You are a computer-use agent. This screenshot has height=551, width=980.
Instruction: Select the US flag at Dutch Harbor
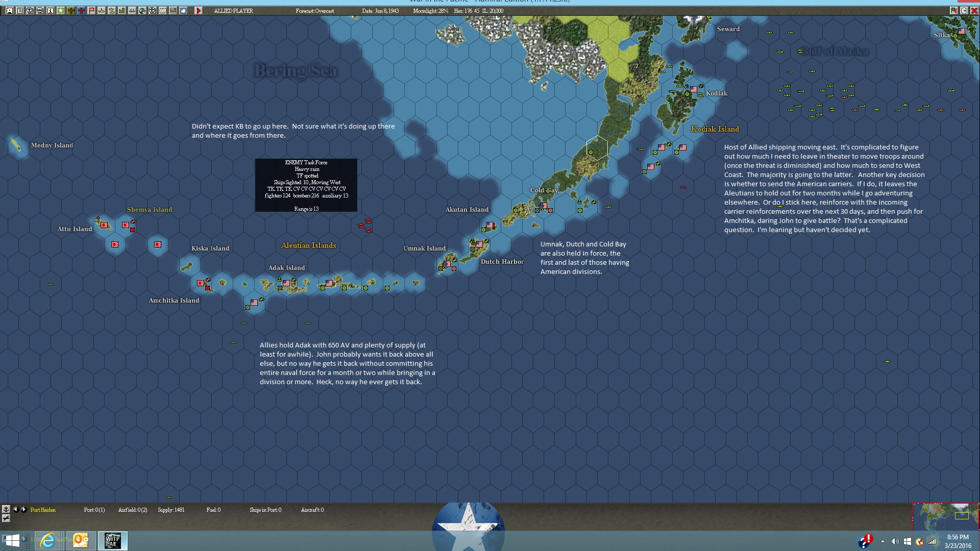pos(479,244)
